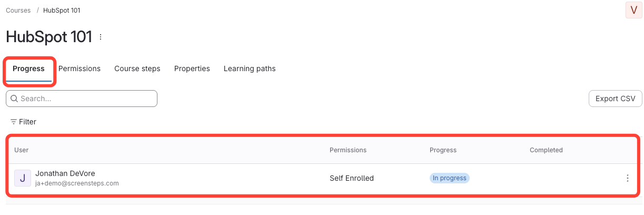
Task: Focus the Search input field
Action: click(x=87, y=99)
